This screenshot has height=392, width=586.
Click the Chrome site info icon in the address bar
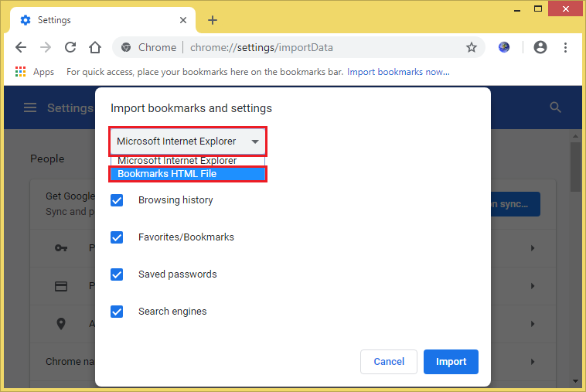click(x=126, y=47)
